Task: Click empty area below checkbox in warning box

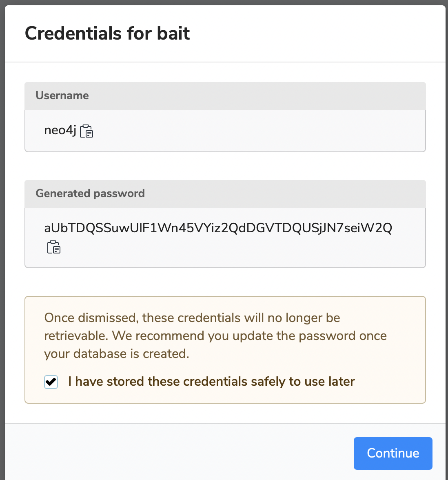Action: (225, 396)
